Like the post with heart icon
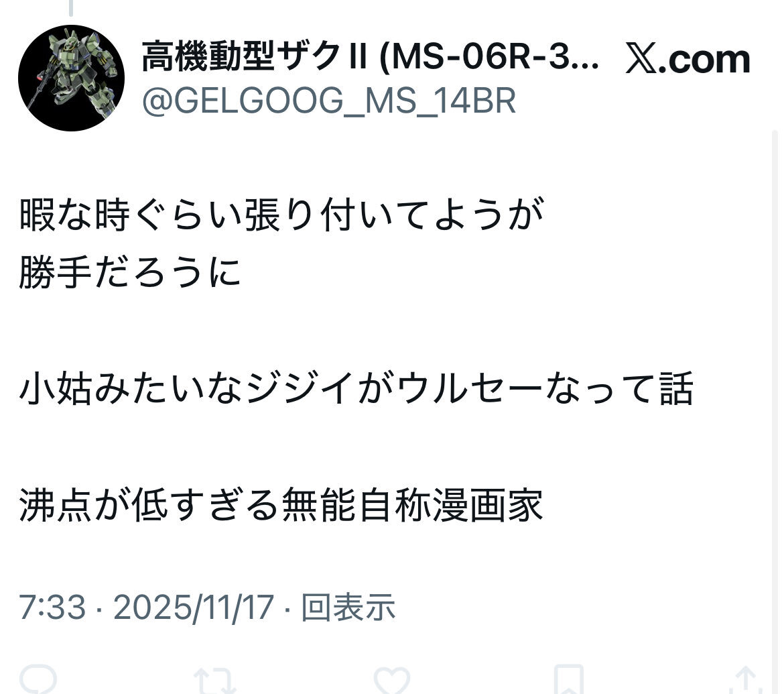This screenshot has height=694, width=784. click(391, 681)
